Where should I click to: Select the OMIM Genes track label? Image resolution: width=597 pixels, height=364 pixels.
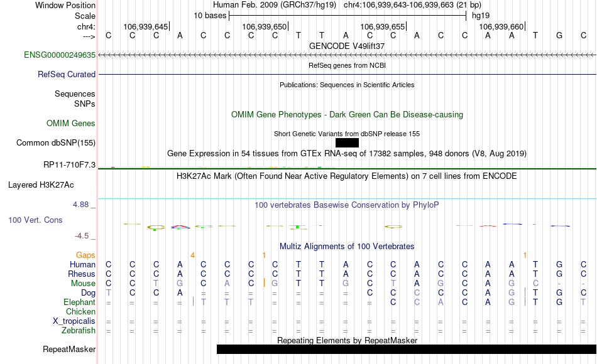coord(71,123)
